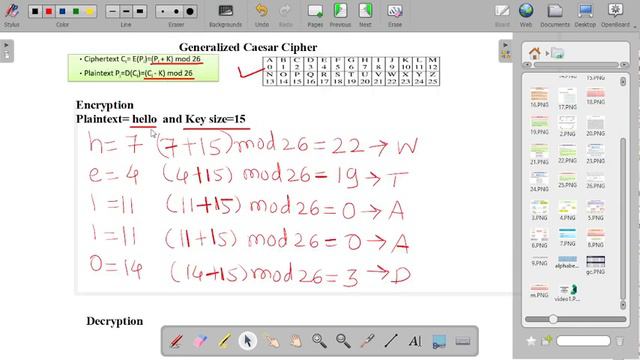This screenshot has height=360, width=640.
Task: Switch to Board mode
Action: point(502,15)
